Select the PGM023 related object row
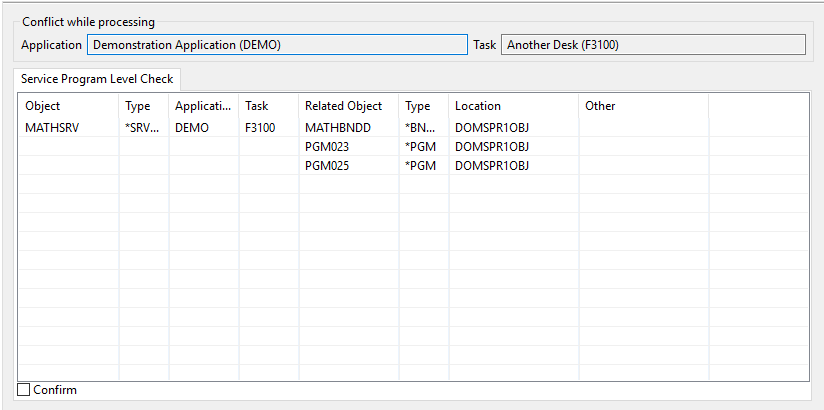 414,146
